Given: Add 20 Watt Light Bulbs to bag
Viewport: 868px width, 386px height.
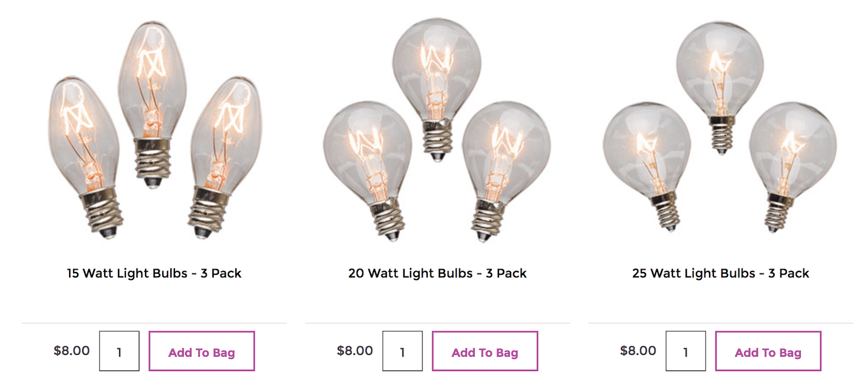Looking at the screenshot, I should pos(485,351).
